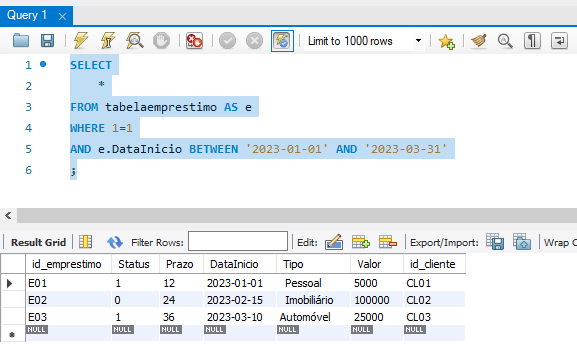Click the Result Grid label
Screen dimensions: 577x362
pos(38,242)
